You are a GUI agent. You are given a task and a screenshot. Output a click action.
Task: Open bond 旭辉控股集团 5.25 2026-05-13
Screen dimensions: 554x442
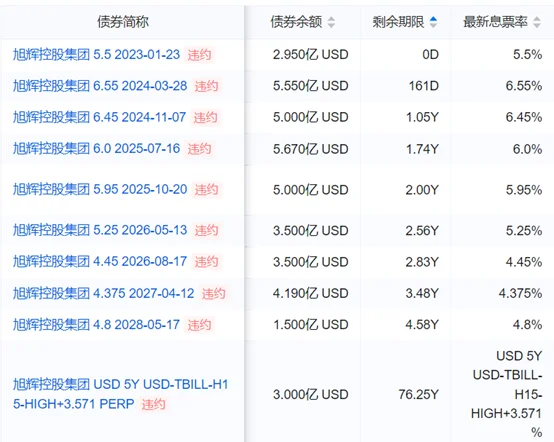click(100, 230)
